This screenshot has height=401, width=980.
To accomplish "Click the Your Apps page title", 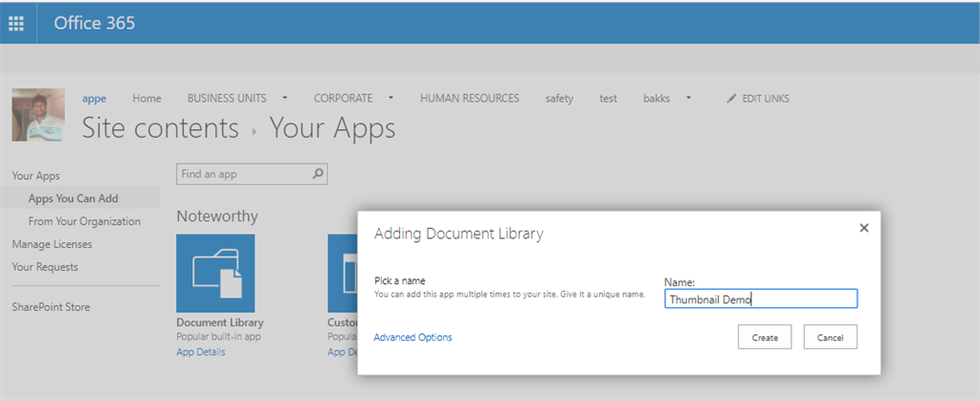I will coord(332,128).
